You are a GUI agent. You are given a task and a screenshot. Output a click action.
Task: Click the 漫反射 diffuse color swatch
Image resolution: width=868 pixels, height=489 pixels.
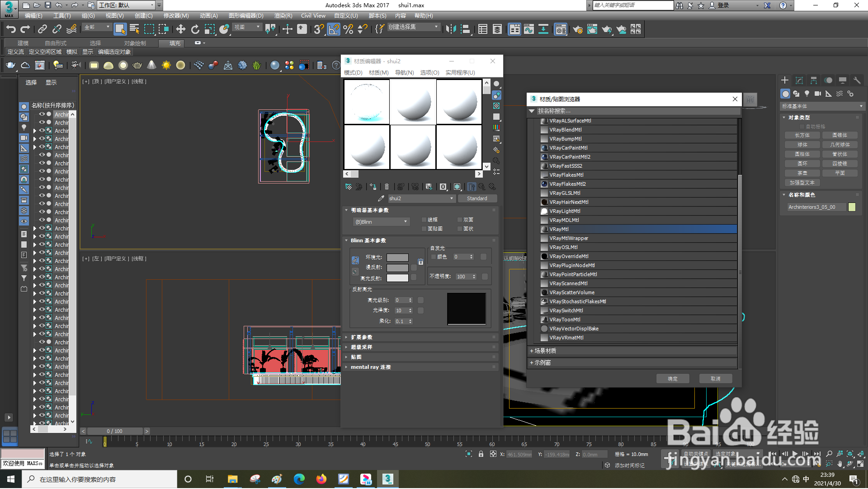click(397, 268)
